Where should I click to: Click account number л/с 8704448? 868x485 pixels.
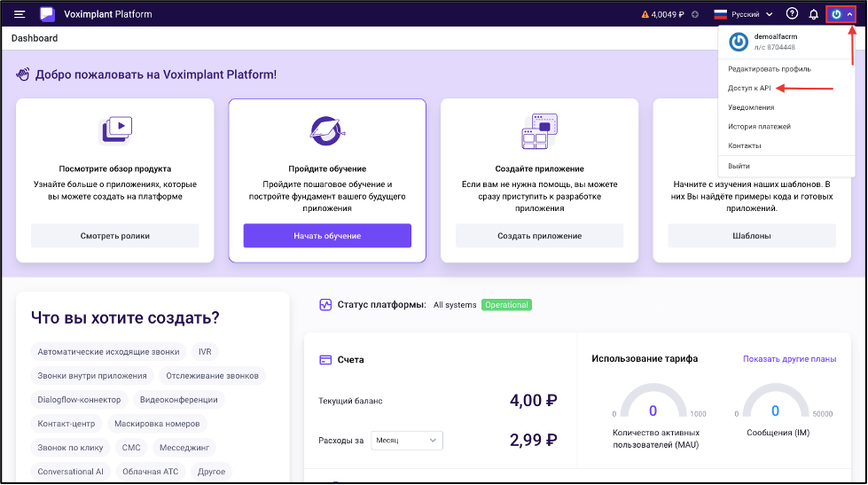coord(774,48)
